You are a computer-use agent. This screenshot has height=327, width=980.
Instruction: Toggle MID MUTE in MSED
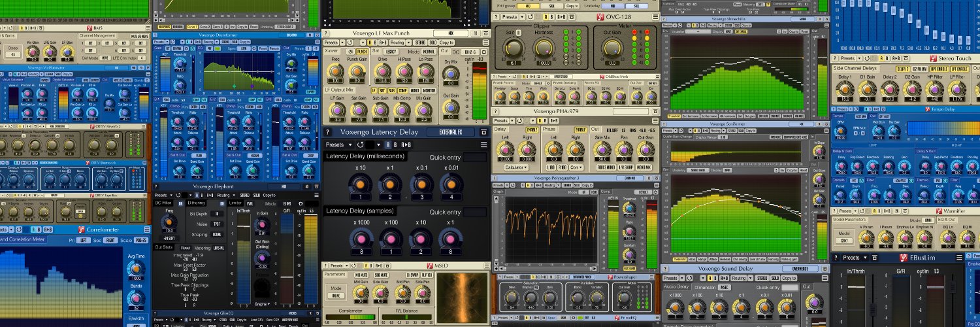361,275
